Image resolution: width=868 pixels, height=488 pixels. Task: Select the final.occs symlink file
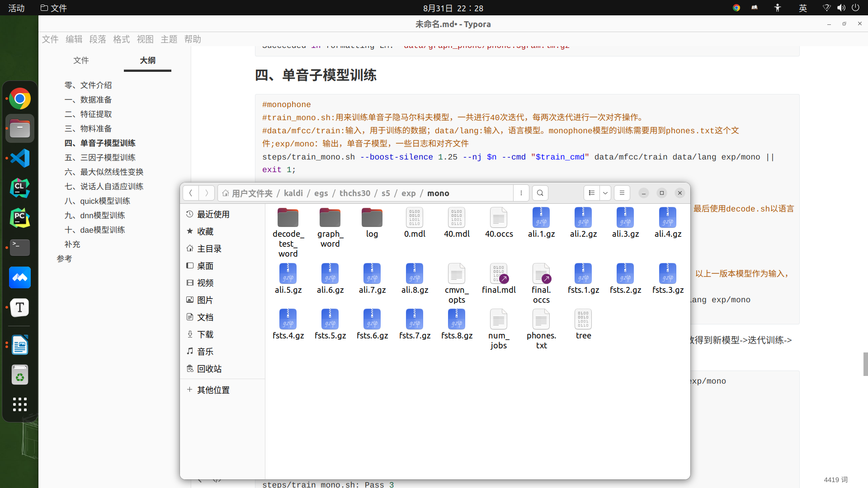tap(541, 284)
